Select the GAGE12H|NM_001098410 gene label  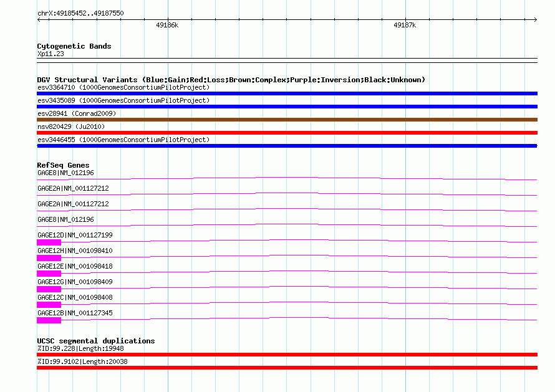[75, 251]
